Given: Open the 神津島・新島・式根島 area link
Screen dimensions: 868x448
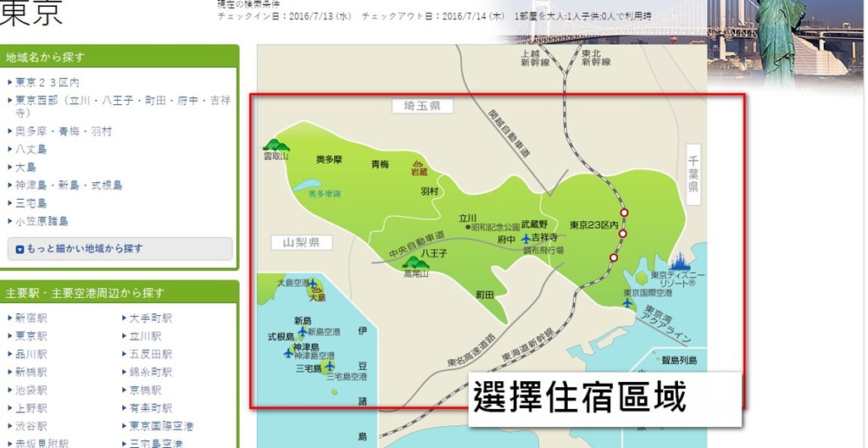Looking at the screenshot, I should [69, 185].
